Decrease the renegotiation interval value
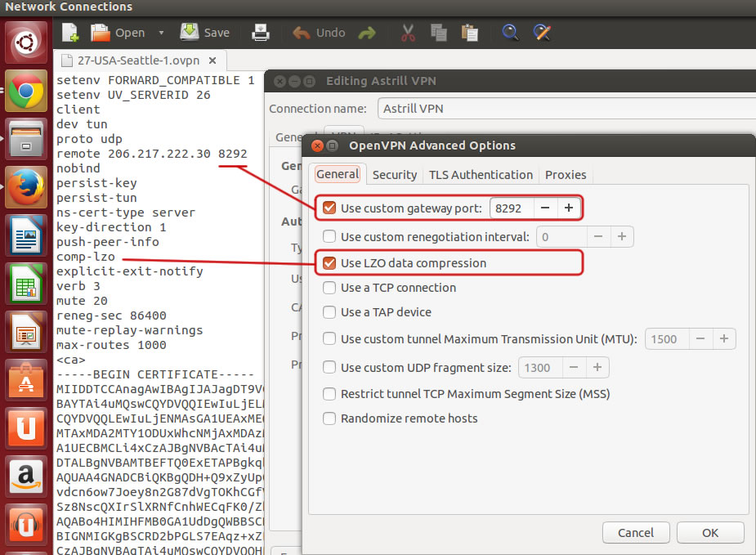This screenshot has height=555, width=756. tap(598, 237)
